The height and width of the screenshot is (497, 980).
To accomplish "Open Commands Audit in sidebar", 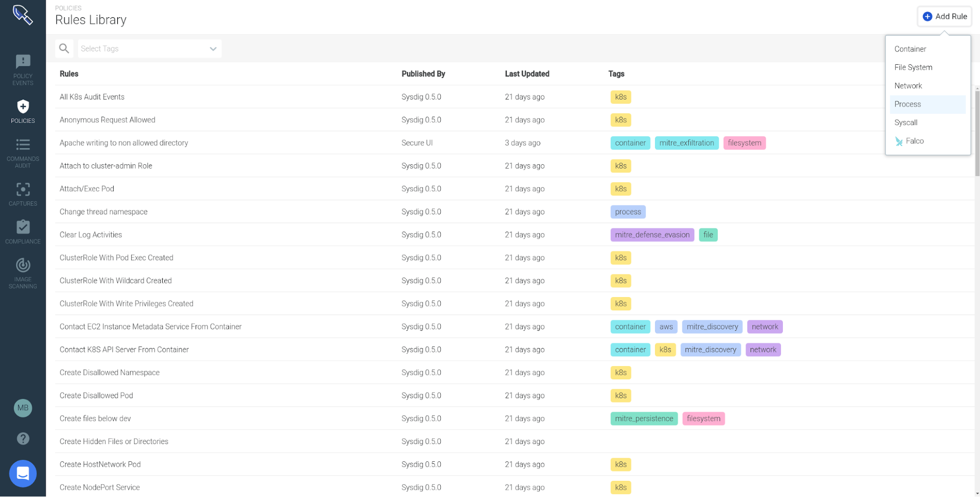I will [23, 153].
